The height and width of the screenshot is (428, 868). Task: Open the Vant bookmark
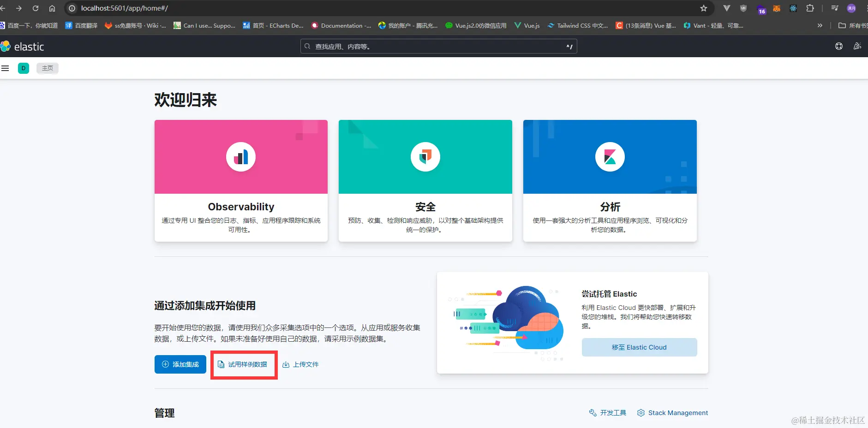coord(713,25)
